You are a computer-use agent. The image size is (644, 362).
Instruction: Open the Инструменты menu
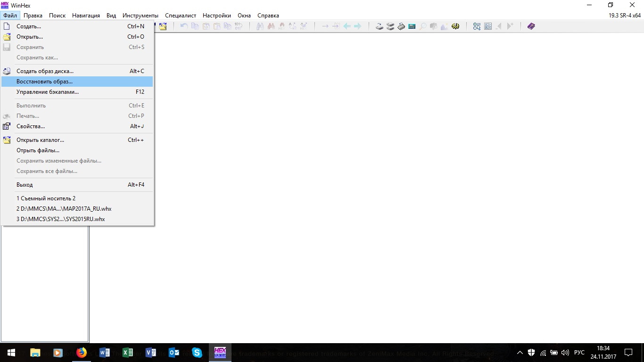(x=140, y=16)
